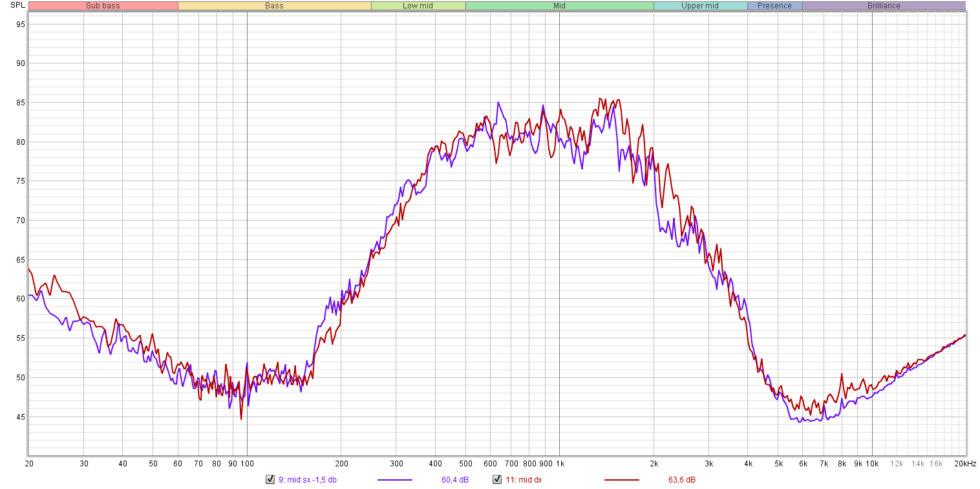Click the Mid band header

[560, 6]
